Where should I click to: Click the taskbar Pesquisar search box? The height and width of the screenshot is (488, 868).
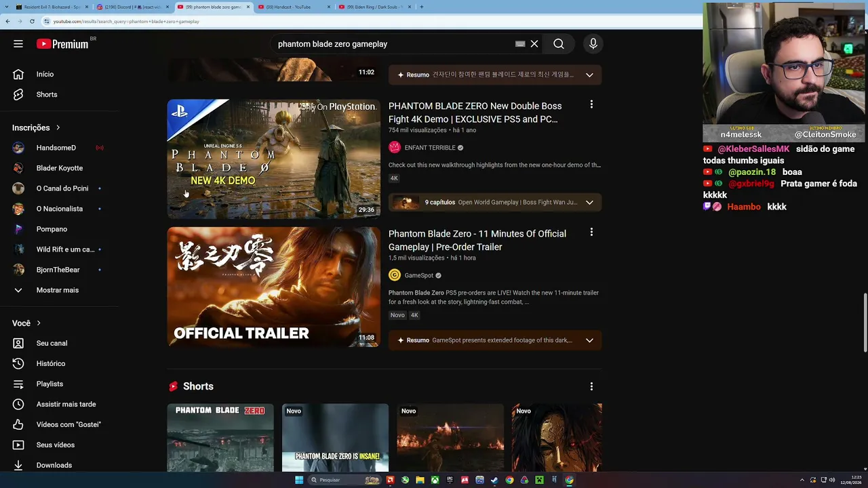(x=344, y=480)
